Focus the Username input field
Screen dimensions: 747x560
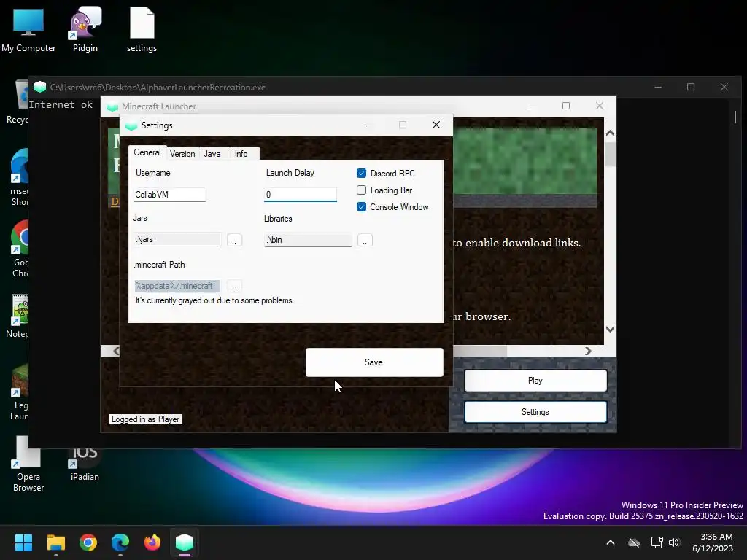pos(169,194)
